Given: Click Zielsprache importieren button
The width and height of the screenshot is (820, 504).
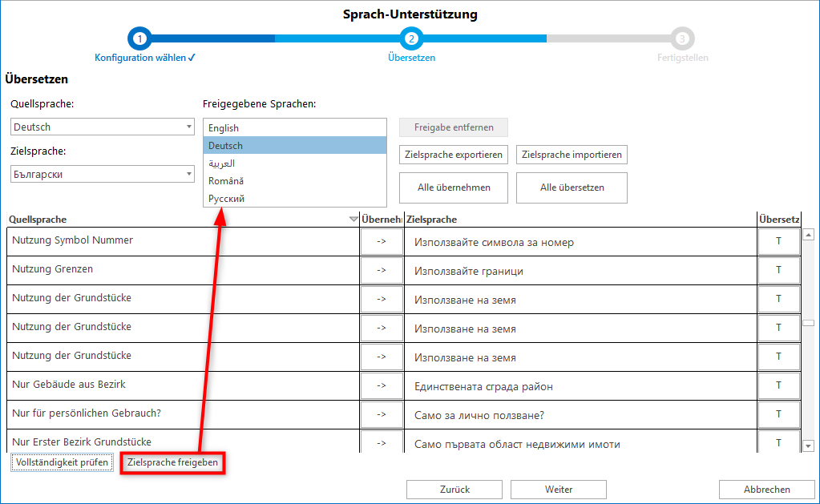Looking at the screenshot, I should (x=572, y=155).
